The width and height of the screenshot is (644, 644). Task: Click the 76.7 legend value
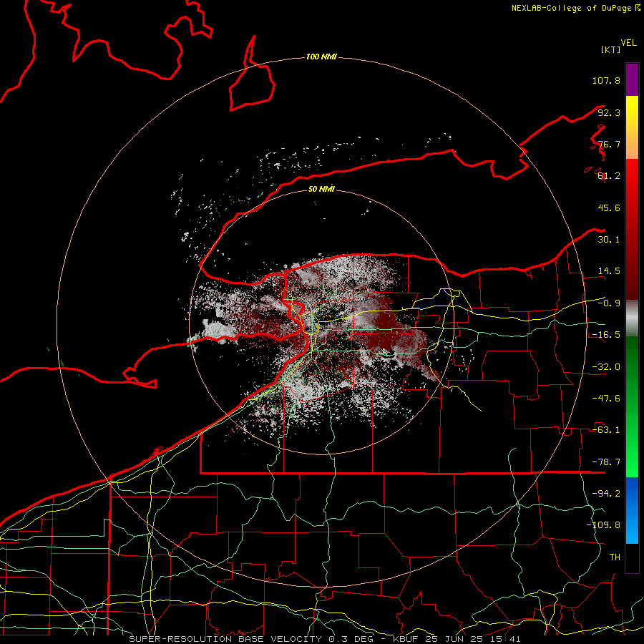[x=609, y=144]
